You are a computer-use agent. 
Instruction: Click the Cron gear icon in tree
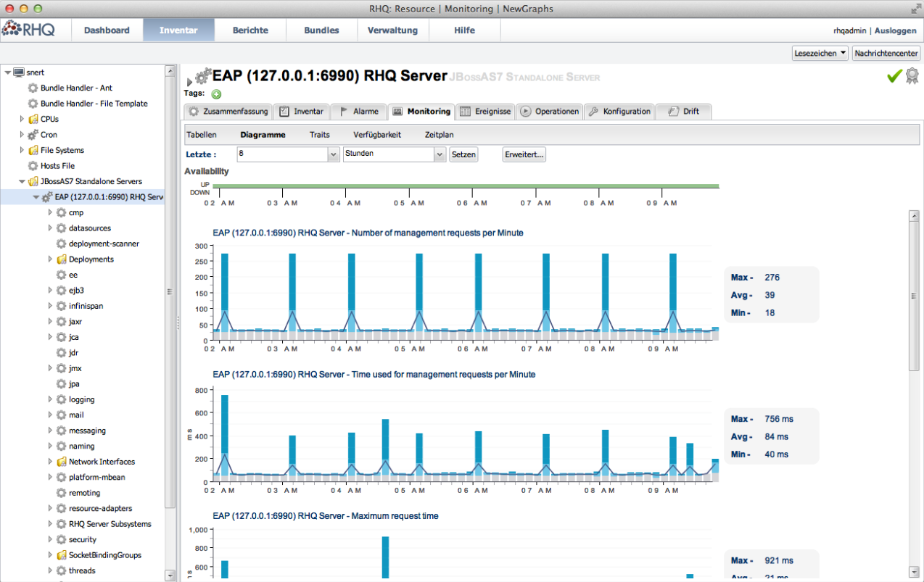[33, 135]
